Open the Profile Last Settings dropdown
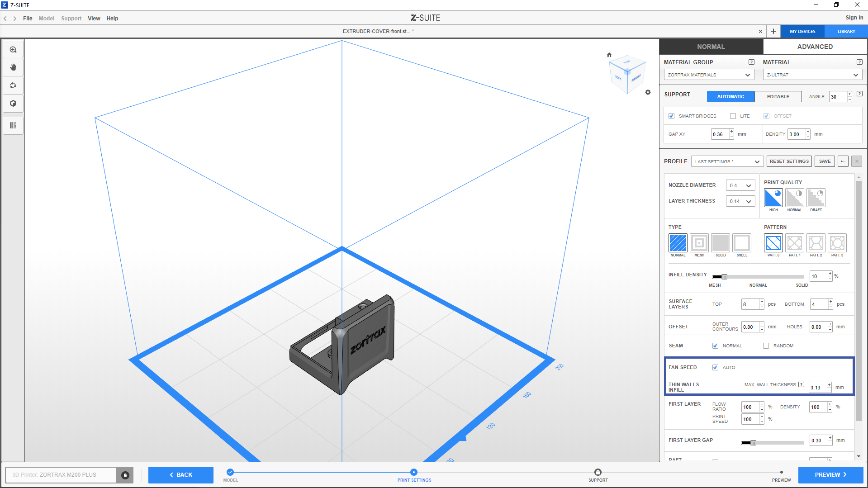 [x=727, y=161]
